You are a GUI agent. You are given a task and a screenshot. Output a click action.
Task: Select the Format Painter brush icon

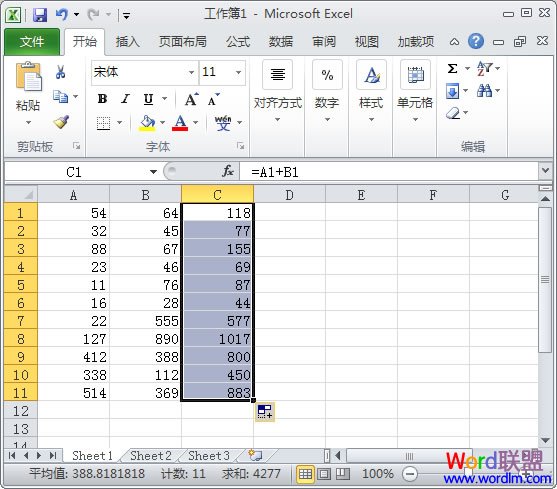[62, 122]
